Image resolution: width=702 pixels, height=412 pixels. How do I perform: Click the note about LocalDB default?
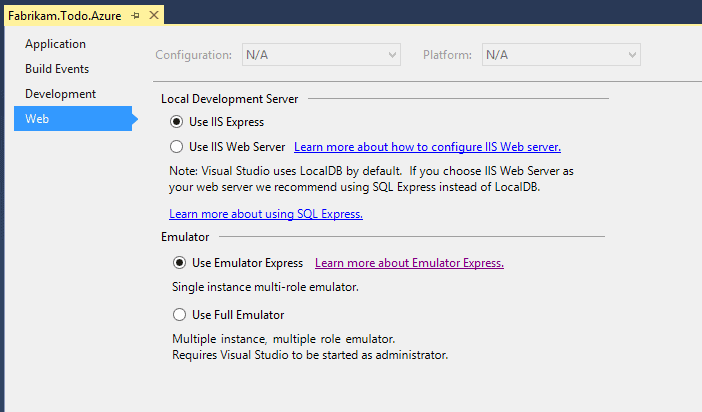[371, 179]
